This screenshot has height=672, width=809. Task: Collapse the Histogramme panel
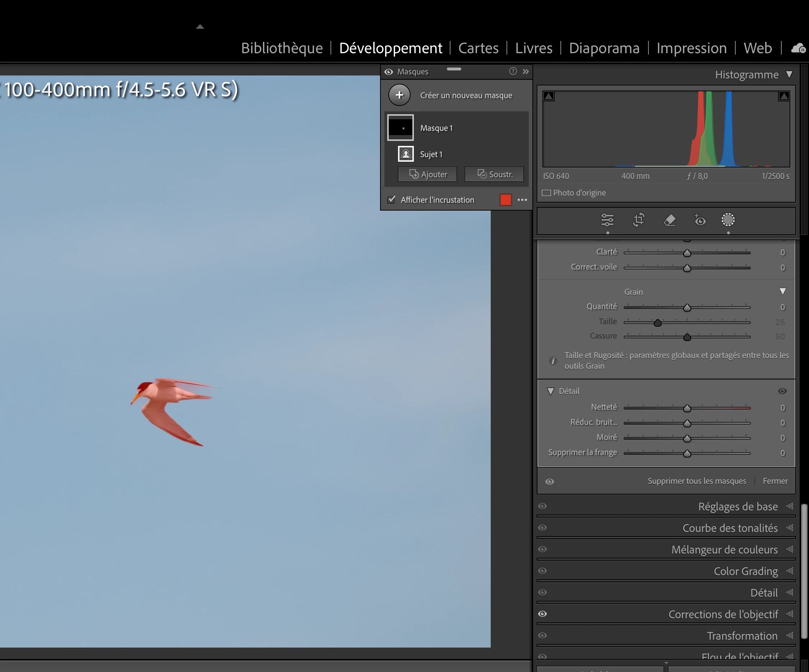click(789, 74)
